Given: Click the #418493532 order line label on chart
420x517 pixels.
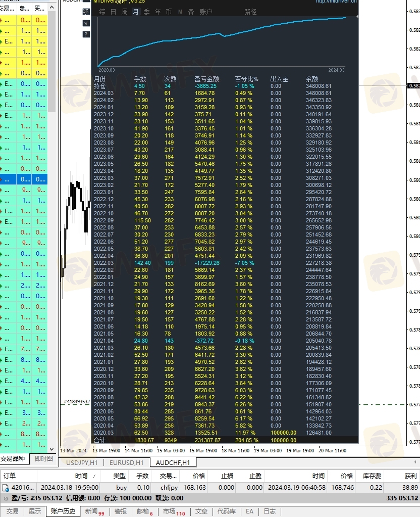Looking at the screenshot, I should (x=76, y=402).
